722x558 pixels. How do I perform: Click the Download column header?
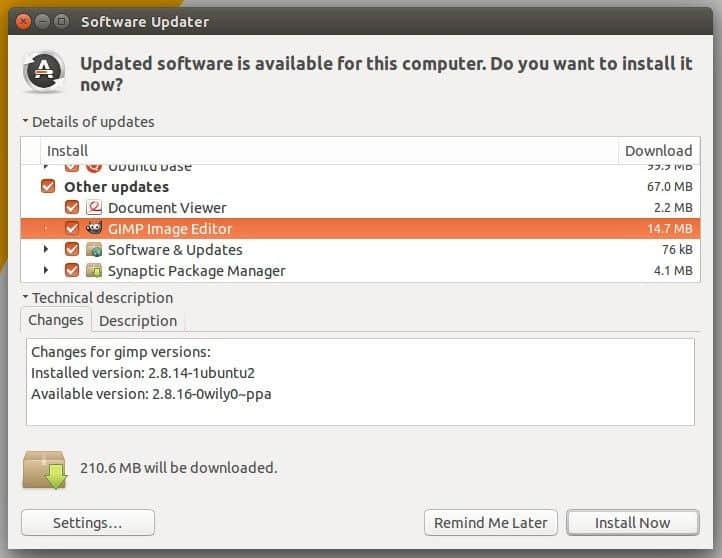[x=658, y=151]
